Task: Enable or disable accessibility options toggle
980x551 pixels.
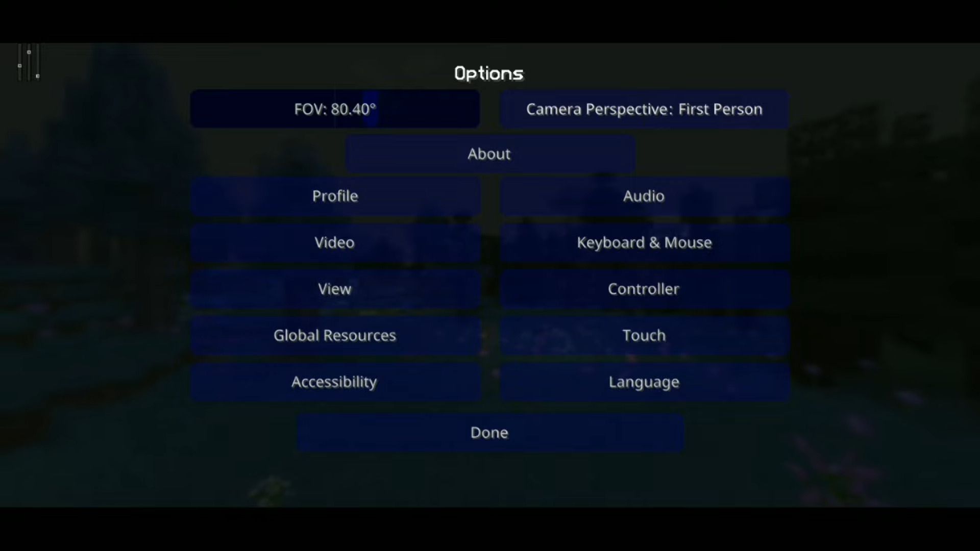Action: pyautogui.click(x=334, y=382)
